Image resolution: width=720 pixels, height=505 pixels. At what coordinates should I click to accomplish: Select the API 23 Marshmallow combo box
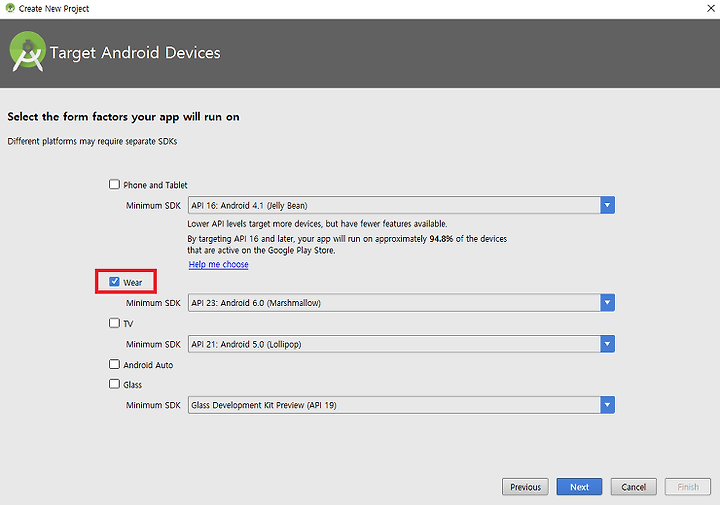[x=401, y=303]
